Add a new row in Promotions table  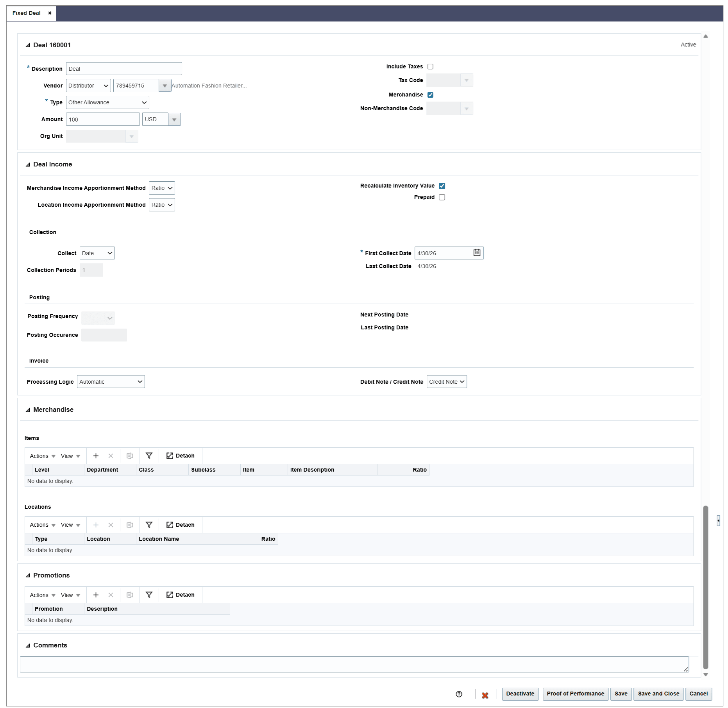96,595
